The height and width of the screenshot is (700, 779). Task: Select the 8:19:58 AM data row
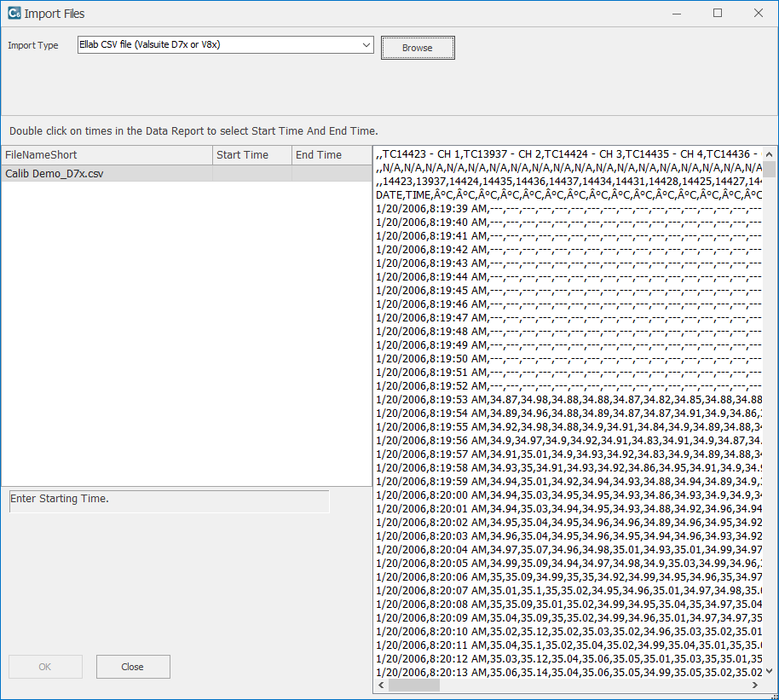click(x=568, y=468)
